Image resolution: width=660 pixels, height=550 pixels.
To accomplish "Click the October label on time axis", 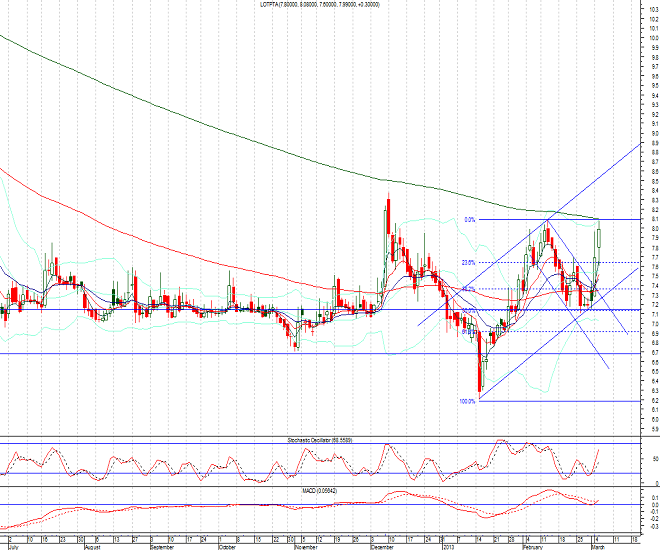I will tap(227, 546).
